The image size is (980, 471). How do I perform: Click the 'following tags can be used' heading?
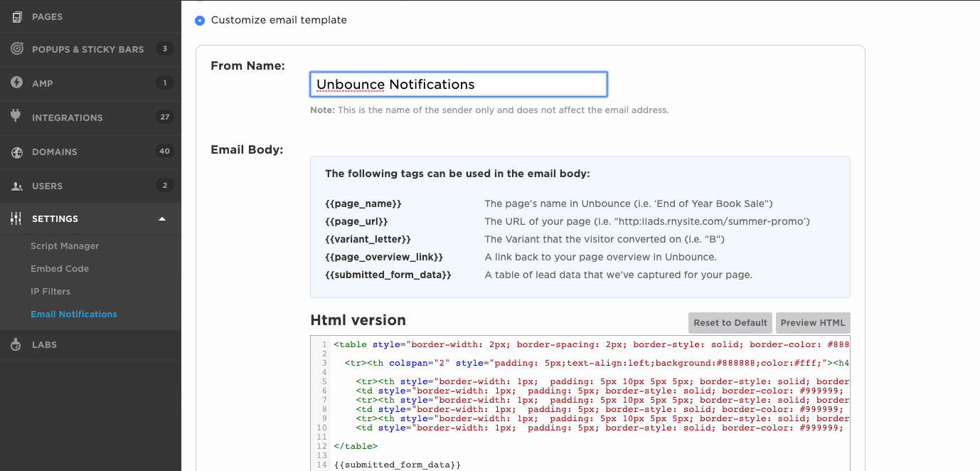pyautogui.click(x=457, y=174)
